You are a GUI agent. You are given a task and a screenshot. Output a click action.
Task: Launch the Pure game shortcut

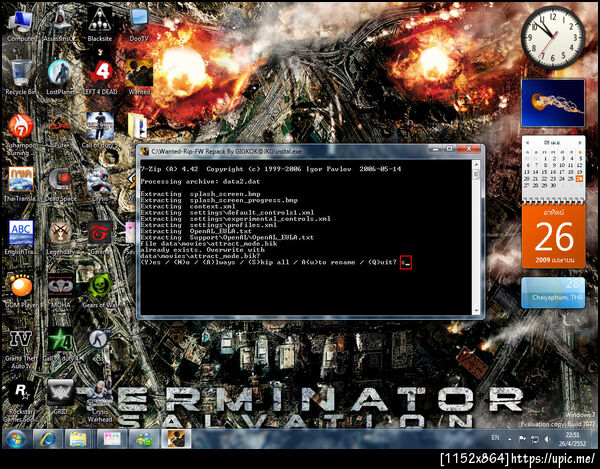click(x=60, y=130)
